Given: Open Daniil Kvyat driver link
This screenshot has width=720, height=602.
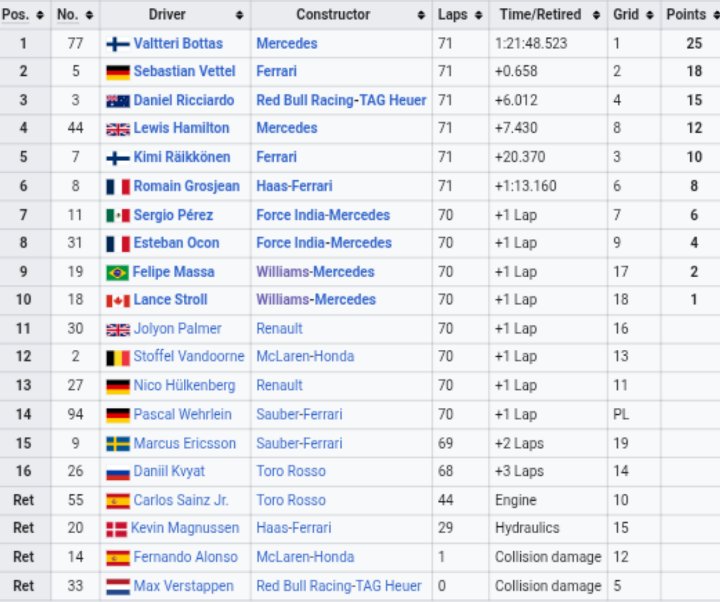Looking at the screenshot, I should tap(169, 471).
